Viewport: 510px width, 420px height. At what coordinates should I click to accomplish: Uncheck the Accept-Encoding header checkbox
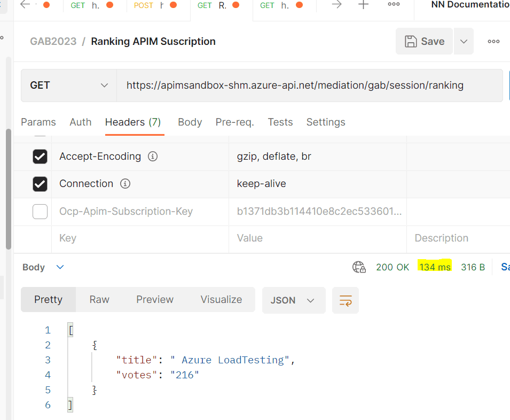tap(40, 157)
